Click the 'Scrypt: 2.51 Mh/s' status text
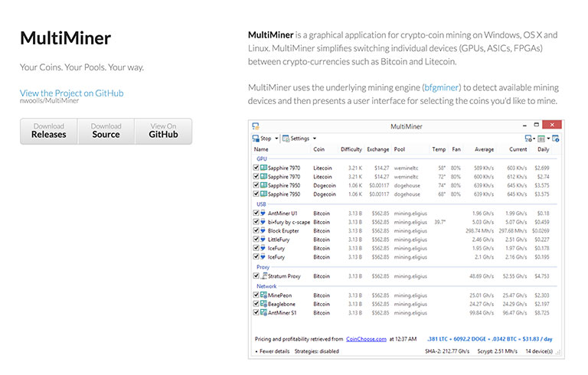Viewport: 588px width, 375px height. 497,351
